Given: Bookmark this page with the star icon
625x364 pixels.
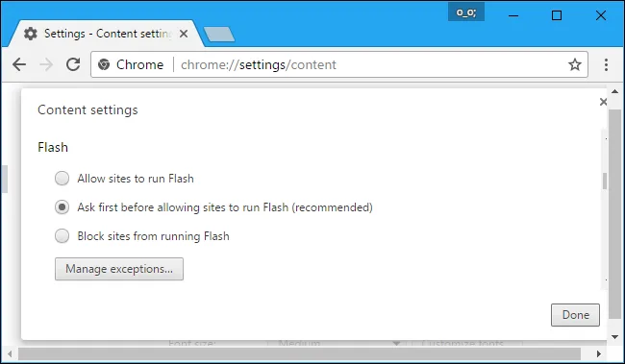Looking at the screenshot, I should point(574,64).
